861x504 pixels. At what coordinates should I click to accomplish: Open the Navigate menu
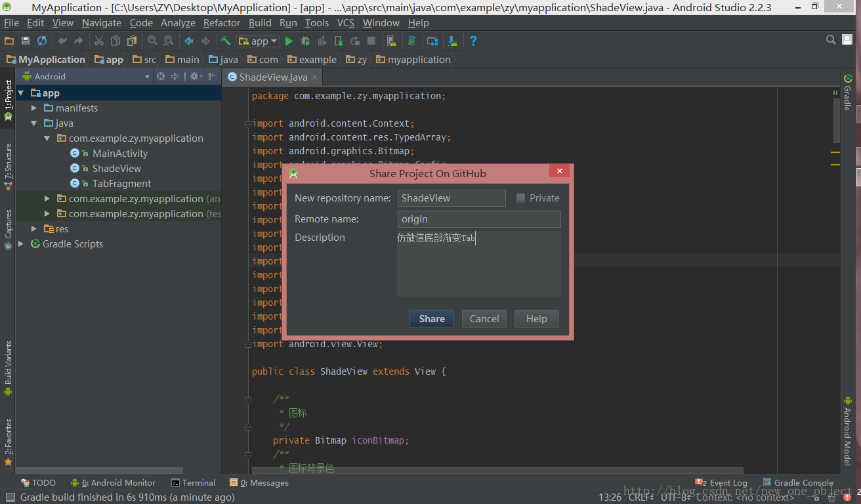pos(101,22)
